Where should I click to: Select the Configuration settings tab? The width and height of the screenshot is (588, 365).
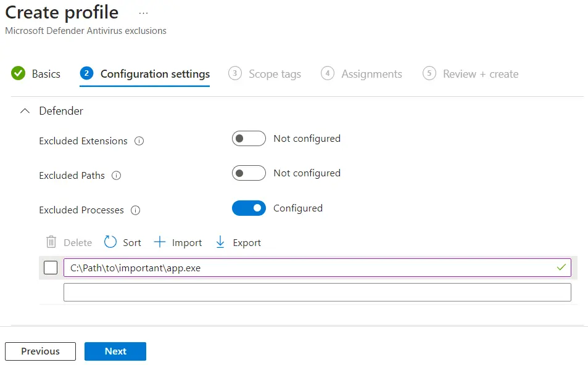click(x=154, y=74)
